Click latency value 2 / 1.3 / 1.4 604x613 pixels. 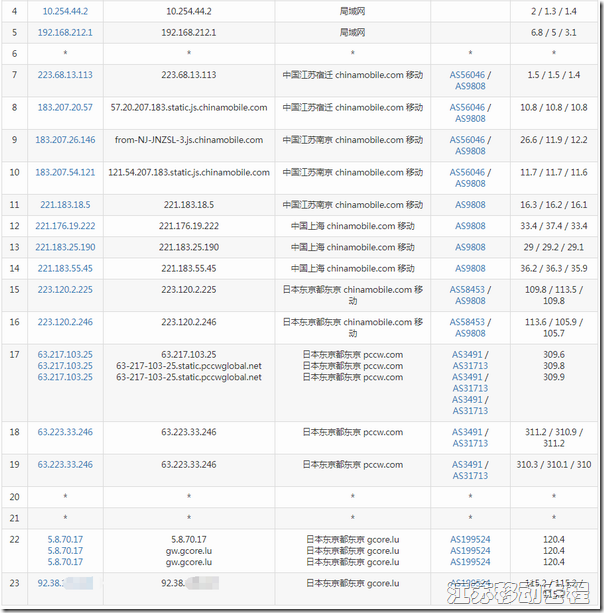tap(554, 11)
